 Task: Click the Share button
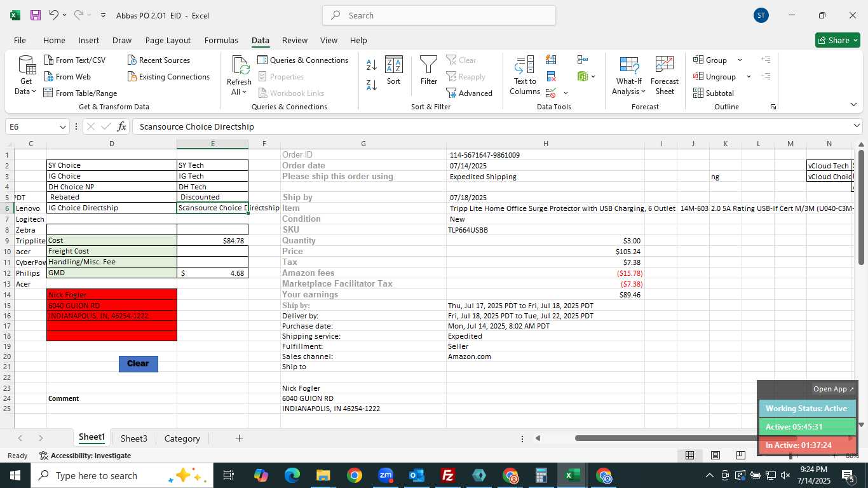[x=837, y=40]
